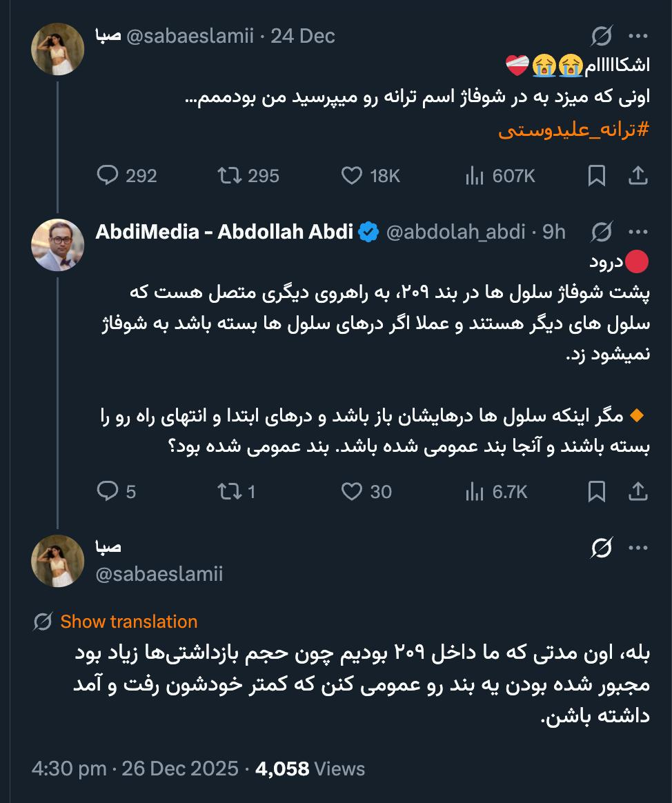Open repost options on the first tweet
The width and height of the screenshot is (672, 803).
coord(233,176)
